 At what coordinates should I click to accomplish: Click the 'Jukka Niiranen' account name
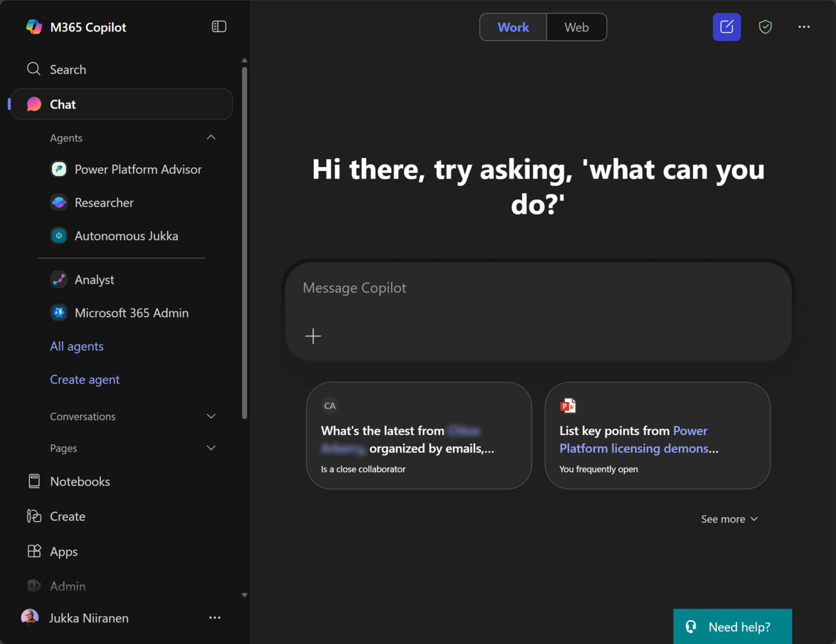(89, 617)
